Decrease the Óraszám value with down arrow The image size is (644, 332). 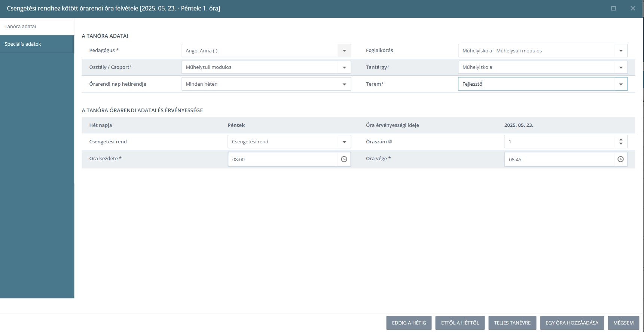[621, 144]
